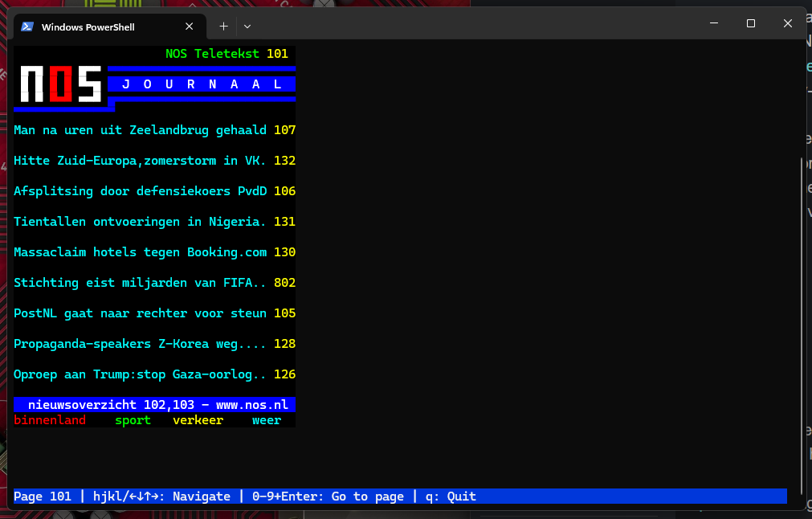Click headline 'Stichting eist miljarden van FIFA..'
Viewport: 812px width, 519px height.
pyautogui.click(x=140, y=283)
